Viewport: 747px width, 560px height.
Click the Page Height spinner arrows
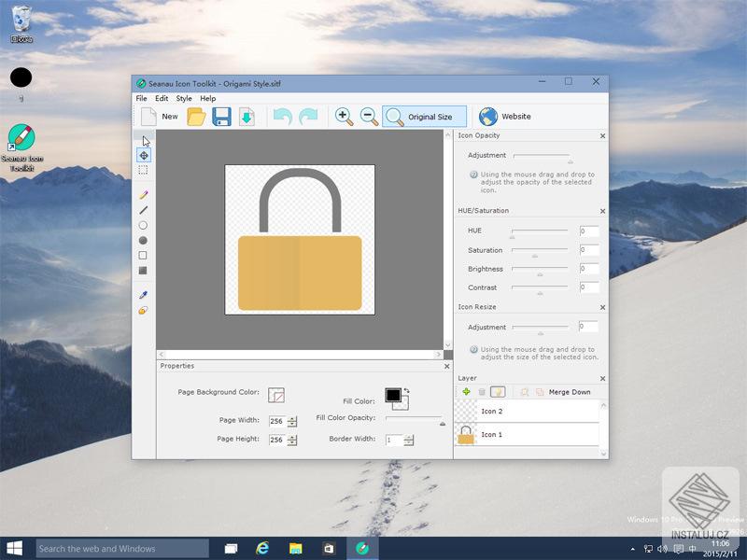pos(292,440)
